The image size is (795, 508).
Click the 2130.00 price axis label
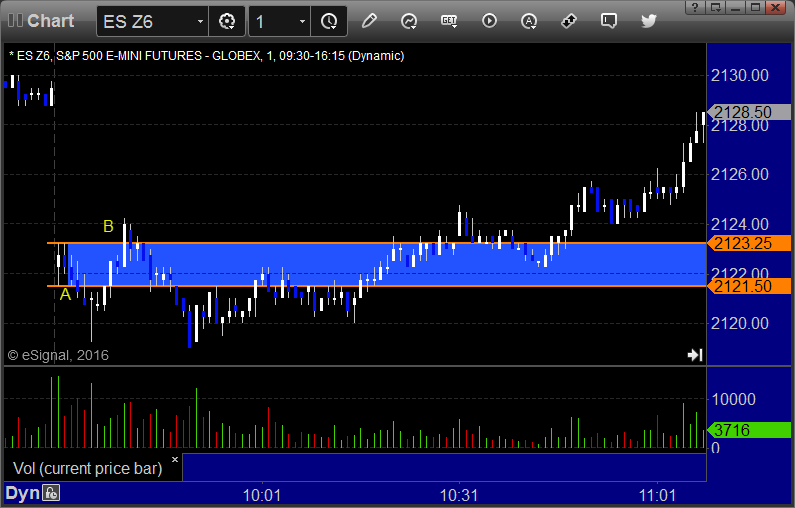click(740, 76)
